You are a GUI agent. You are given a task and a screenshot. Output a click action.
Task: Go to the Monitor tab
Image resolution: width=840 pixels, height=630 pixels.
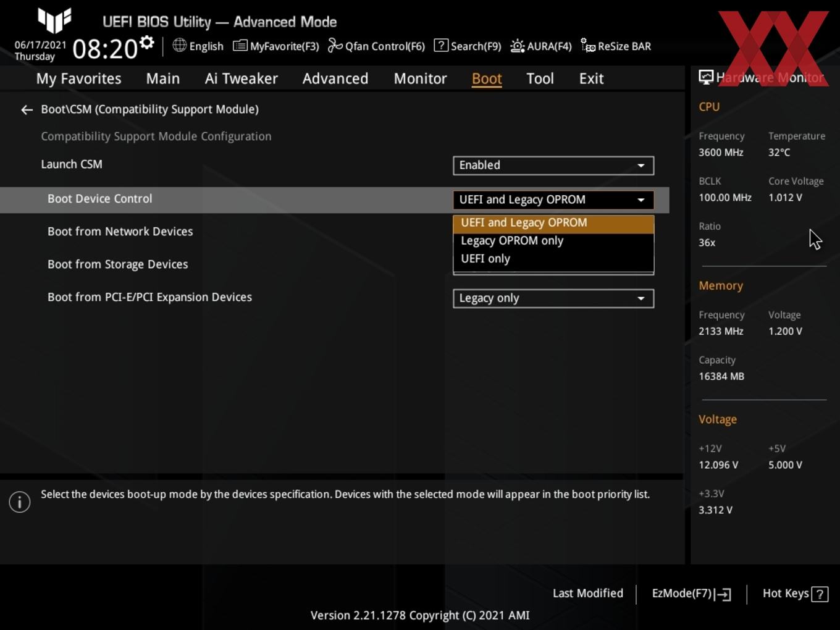(x=420, y=78)
